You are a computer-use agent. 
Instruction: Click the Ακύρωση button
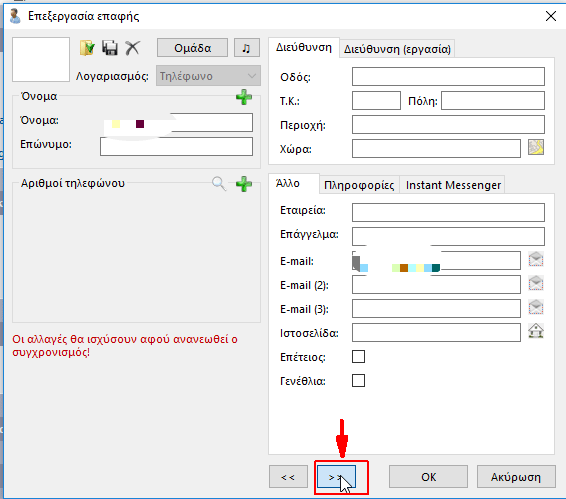tap(516, 477)
